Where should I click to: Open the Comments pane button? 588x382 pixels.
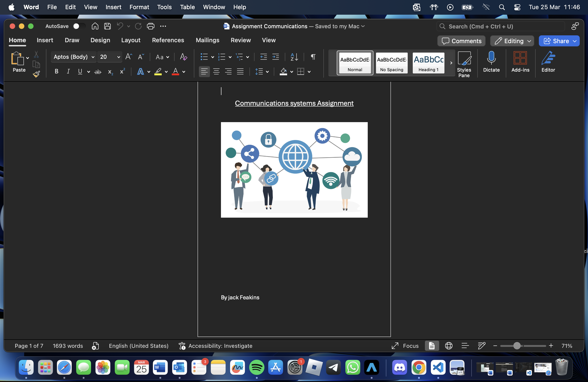(461, 41)
